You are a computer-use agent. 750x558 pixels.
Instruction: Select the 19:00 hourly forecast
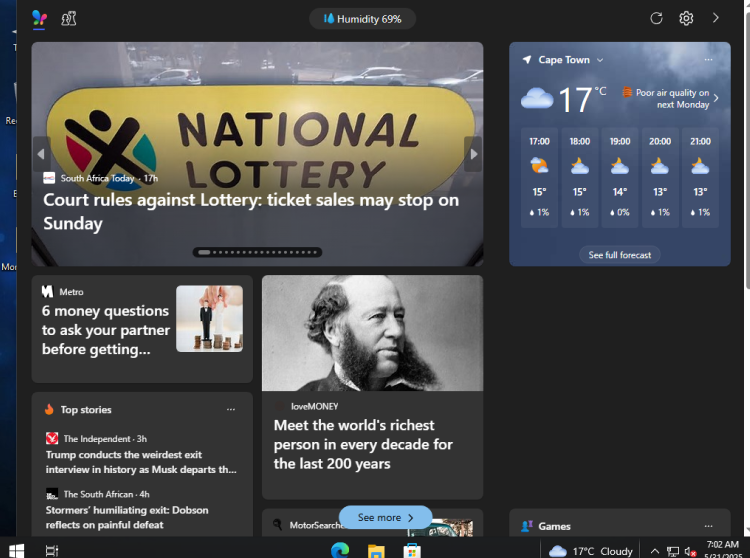[620, 177]
